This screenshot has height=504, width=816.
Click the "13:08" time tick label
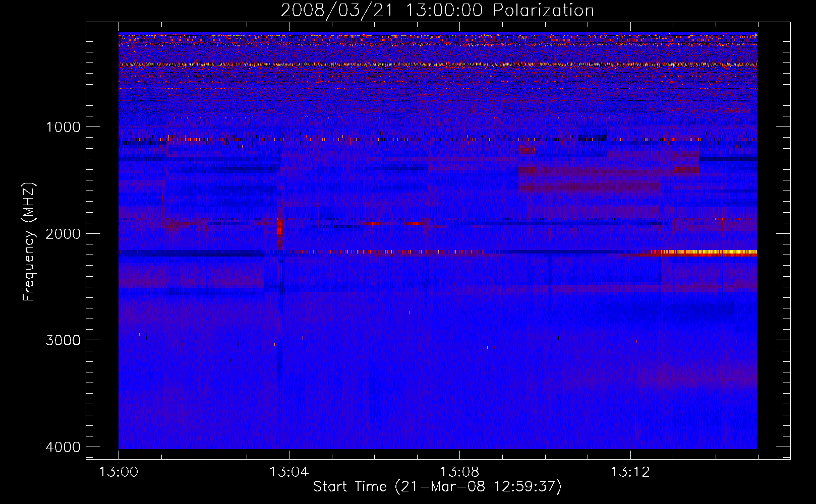pos(459,472)
